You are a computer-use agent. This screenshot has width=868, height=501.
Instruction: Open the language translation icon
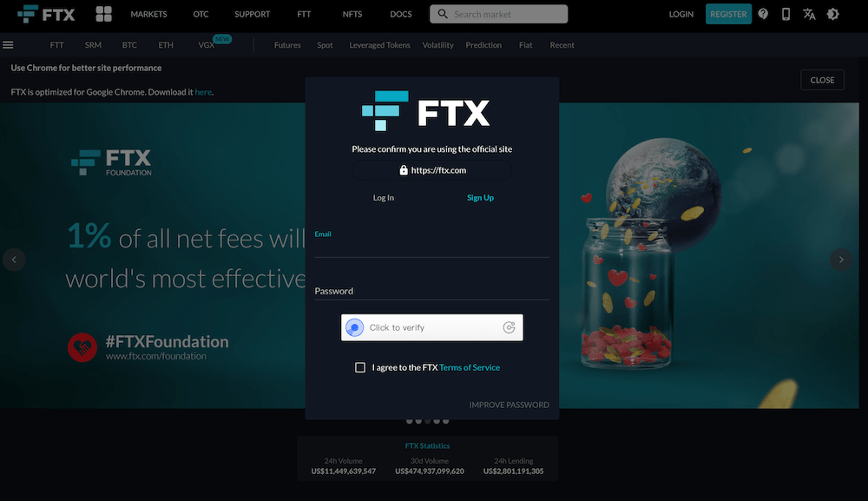(x=809, y=14)
